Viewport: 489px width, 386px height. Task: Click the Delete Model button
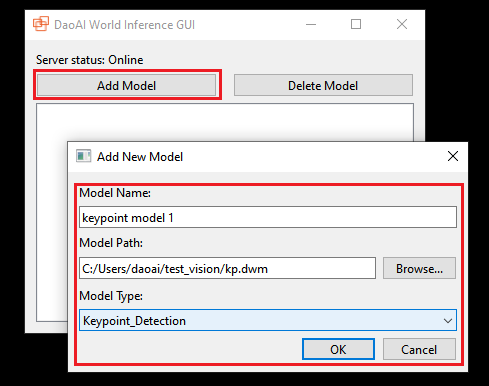point(323,85)
